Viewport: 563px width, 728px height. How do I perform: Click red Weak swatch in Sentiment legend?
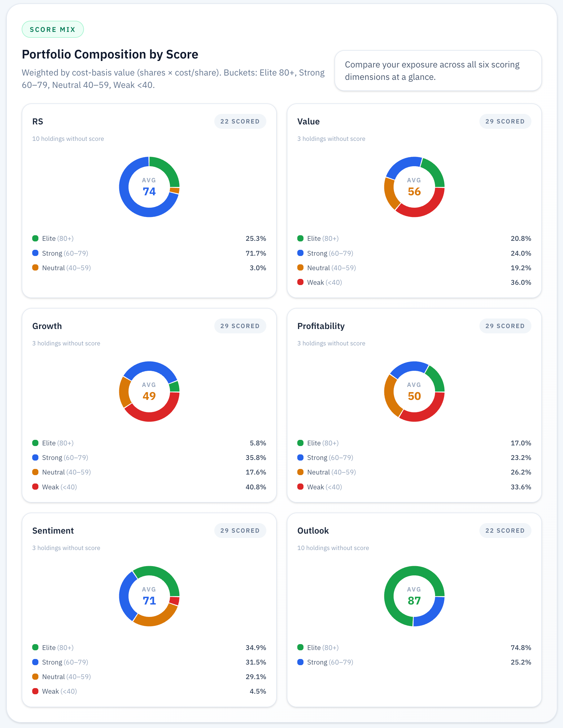point(35,691)
